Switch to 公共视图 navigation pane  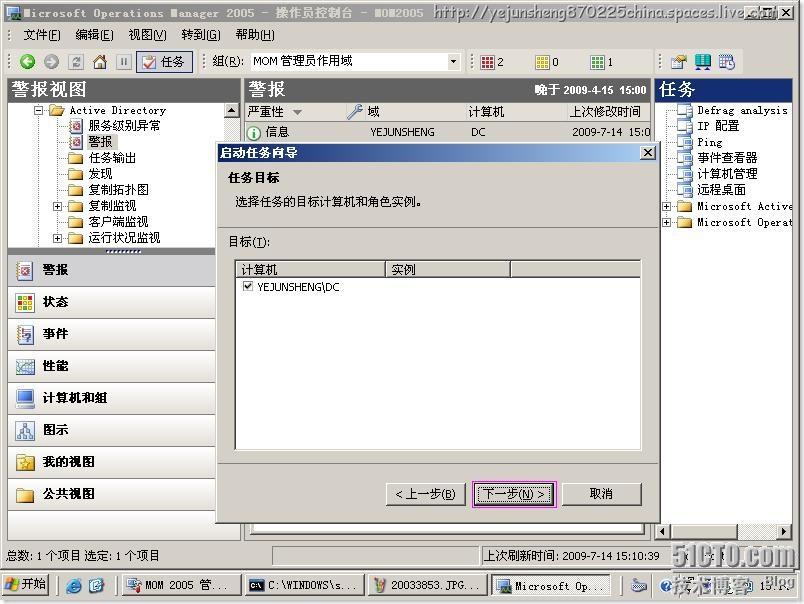tap(112, 494)
